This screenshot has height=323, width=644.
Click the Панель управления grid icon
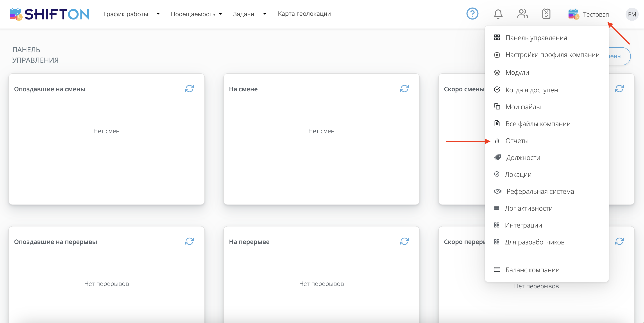coord(497,38)
